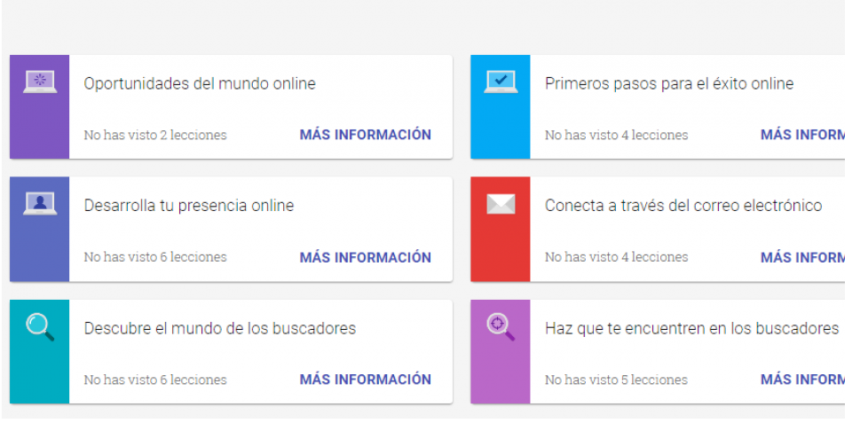Viewport: 868px width, 423px height.
Task: Click the laptop checkmark icon on the blue tile
Action: [501, 82]
